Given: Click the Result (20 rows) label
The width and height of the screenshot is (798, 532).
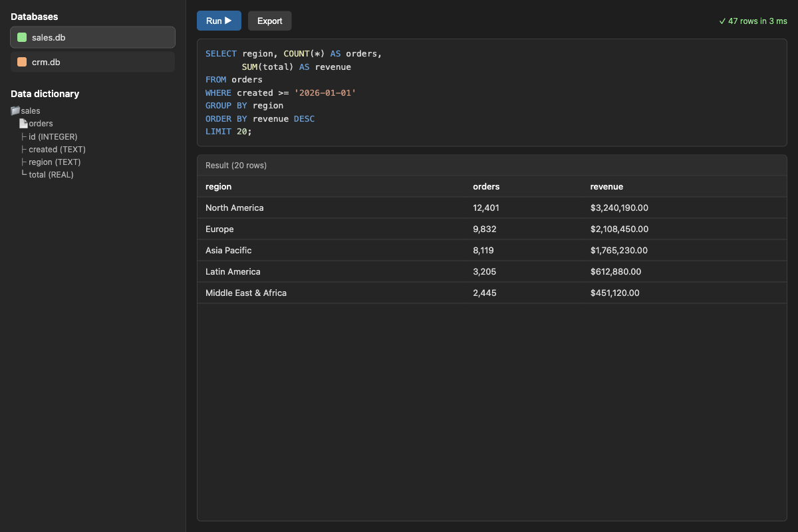Looking at the screenshot, I should pos(236,165).
